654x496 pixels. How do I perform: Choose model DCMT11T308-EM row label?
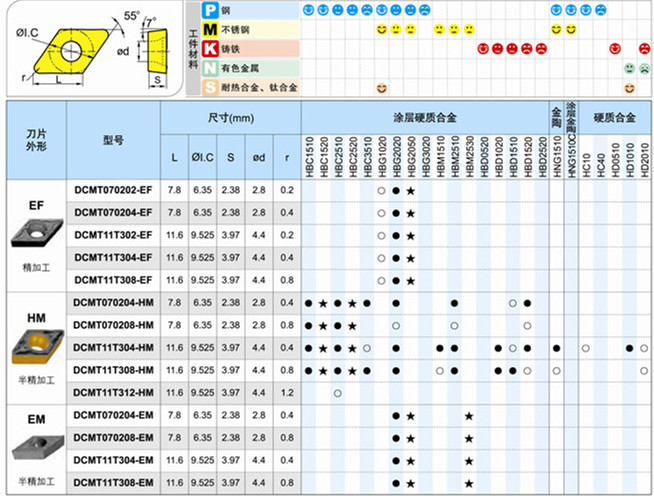113,482
